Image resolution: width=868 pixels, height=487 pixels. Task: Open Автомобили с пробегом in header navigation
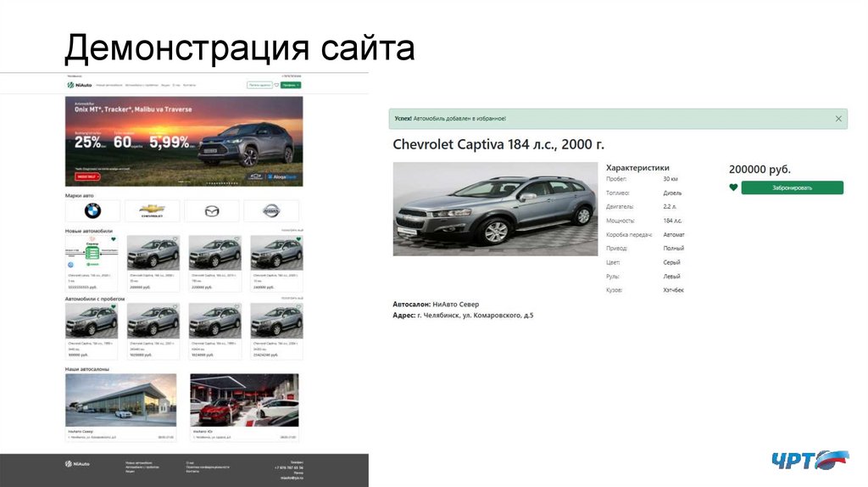[142, 86]
